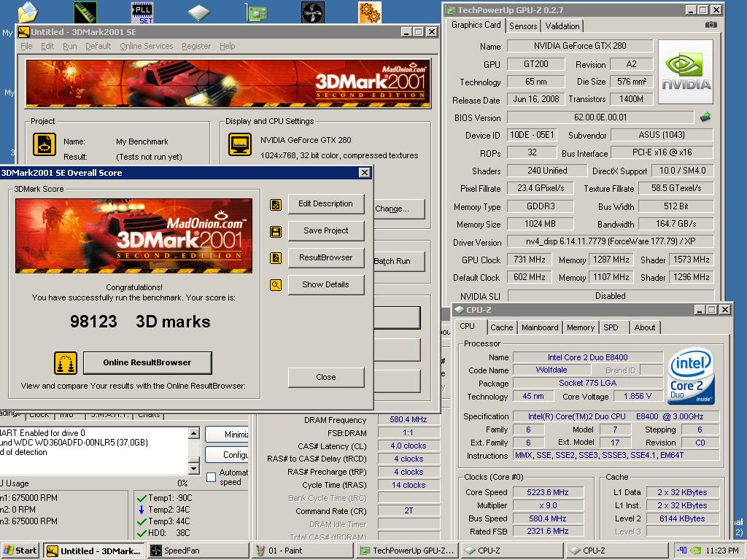Image resolution: width=747 pixels, height=560 pixels.
Task: Switch to the Cache tab in CPU-Z
Action: [502, 327]
